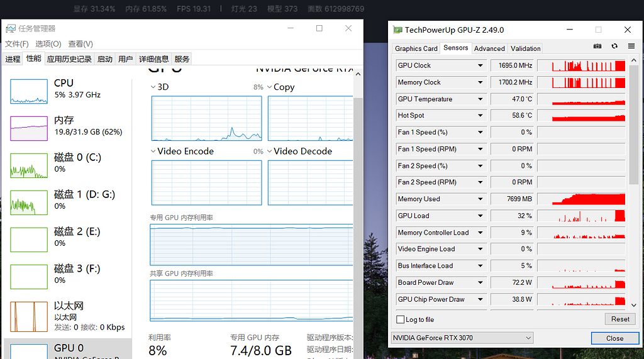The height and width of the screenshot is (359, 644).
Task: Click the GPU Load history graph
Action: pyautogui.click(x=581, y=216)
